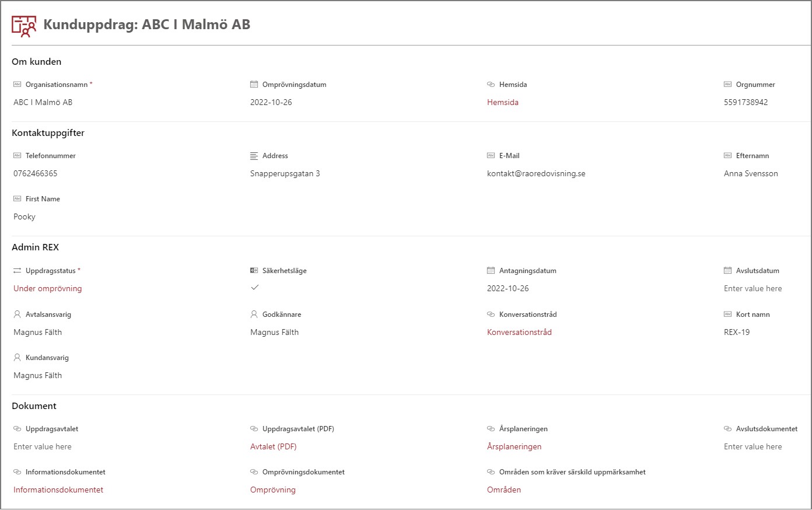Click the Telefonnummer value 0762466365

click(x=36, y=174)
